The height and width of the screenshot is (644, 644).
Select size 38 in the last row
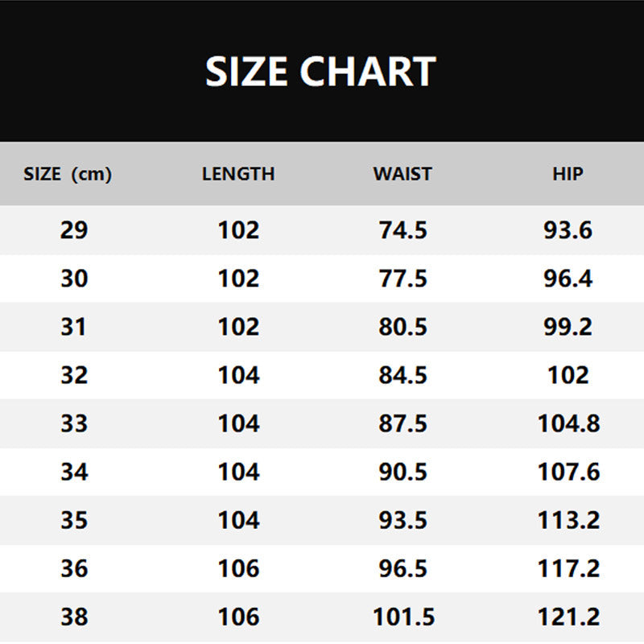74,617
